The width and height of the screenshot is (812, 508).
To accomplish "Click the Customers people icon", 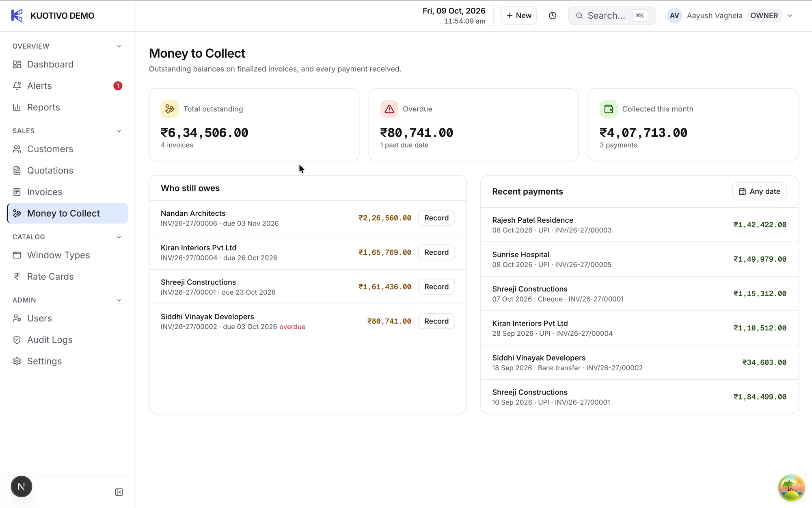I will pyautogui.click(x=17, y=149).
